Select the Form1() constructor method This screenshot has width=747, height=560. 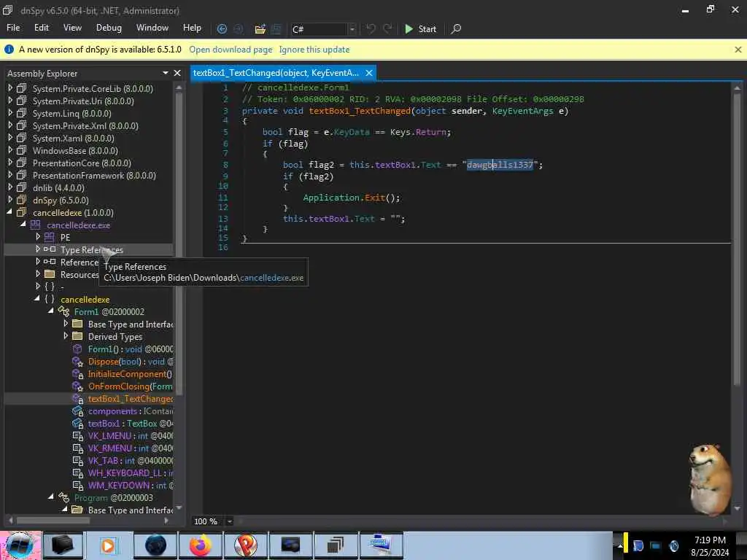click(131, 349)
